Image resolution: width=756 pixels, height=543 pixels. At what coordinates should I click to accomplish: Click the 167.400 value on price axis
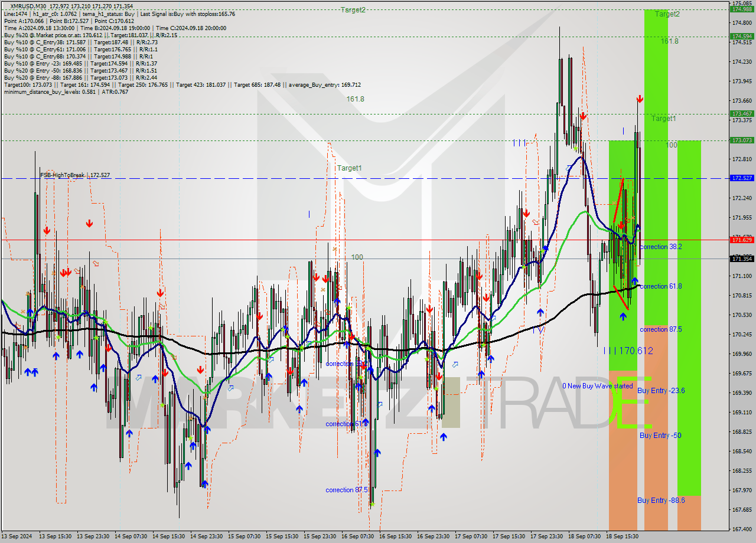pyautogui.click(x=742, y=529)
